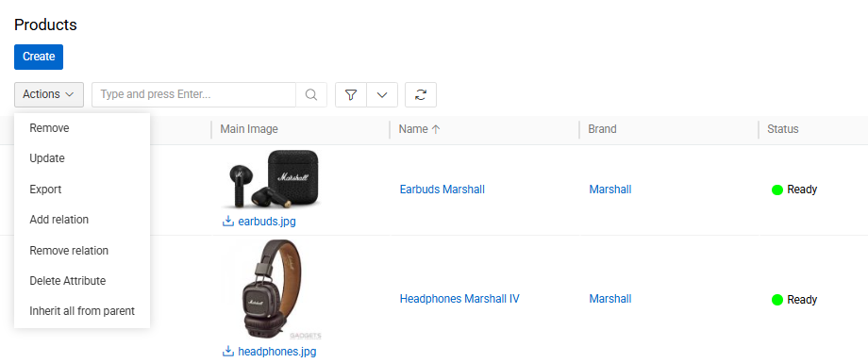Click the refresh list icon
Viewport: 868px width, 363px height.
[421, 94]
